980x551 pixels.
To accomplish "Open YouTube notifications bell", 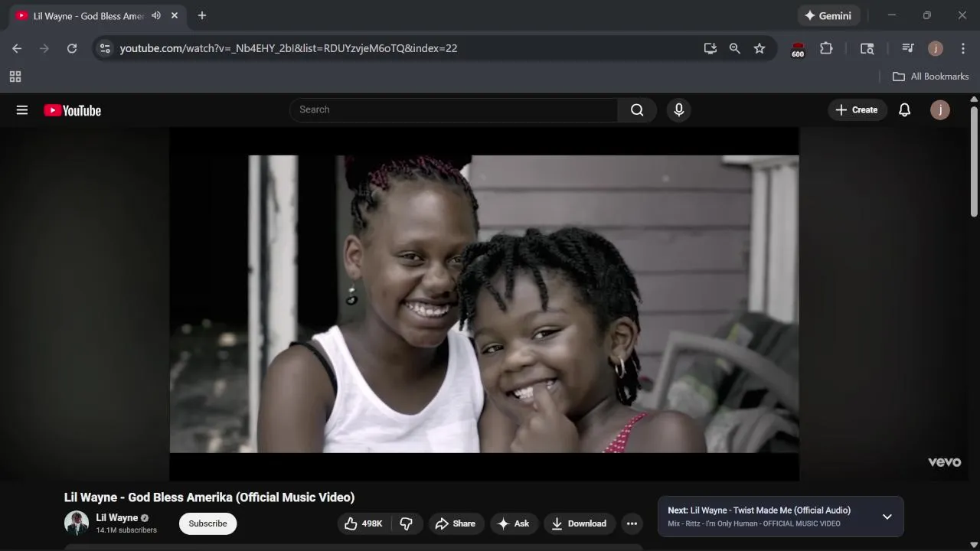I will (904, 110).
